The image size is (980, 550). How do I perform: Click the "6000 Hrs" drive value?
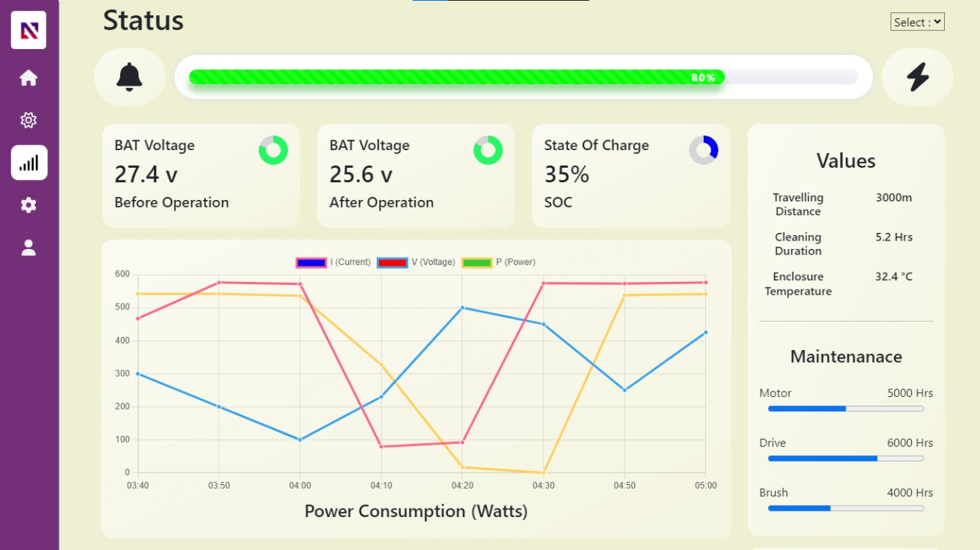tap(910, 443)
